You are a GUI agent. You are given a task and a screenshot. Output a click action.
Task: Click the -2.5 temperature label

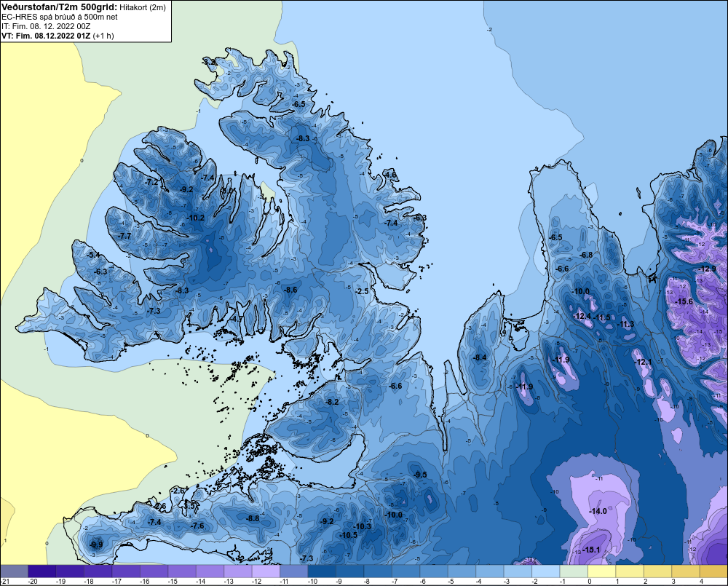coord(362,291)
